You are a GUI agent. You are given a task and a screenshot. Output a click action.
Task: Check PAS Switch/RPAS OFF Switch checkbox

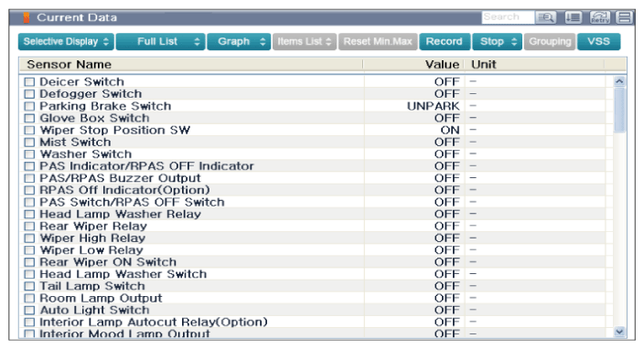coord(29,202)
